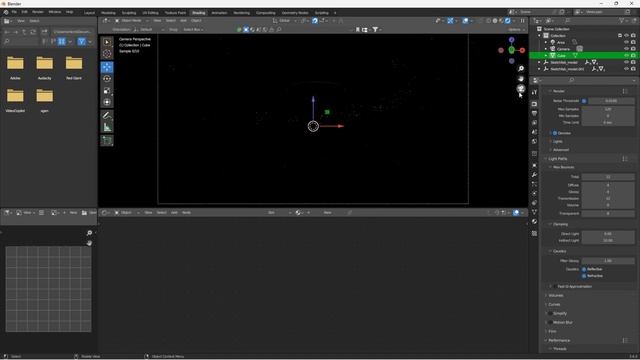This screenshot has height=360, width=640.
Task: Open the Adobe folder in file browser
Action: click(15, 67)
